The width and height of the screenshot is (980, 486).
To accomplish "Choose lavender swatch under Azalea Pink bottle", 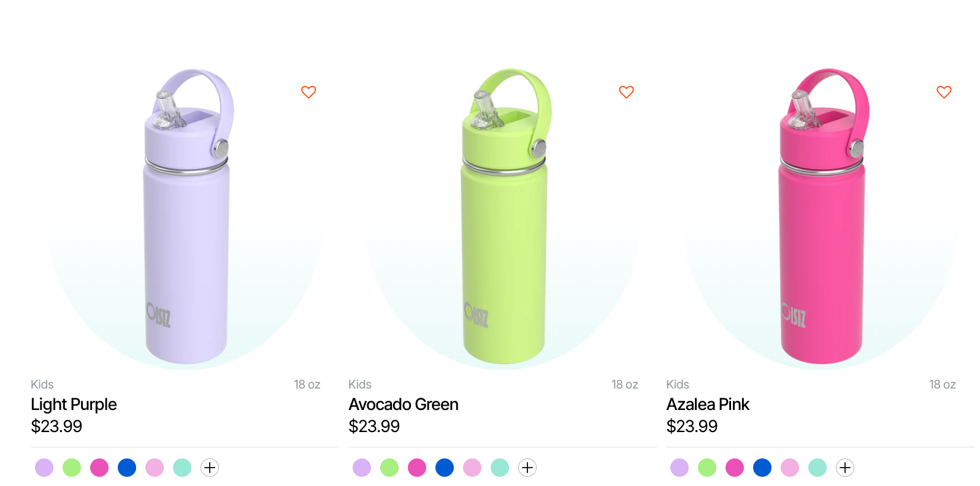I will pos(679,468).
